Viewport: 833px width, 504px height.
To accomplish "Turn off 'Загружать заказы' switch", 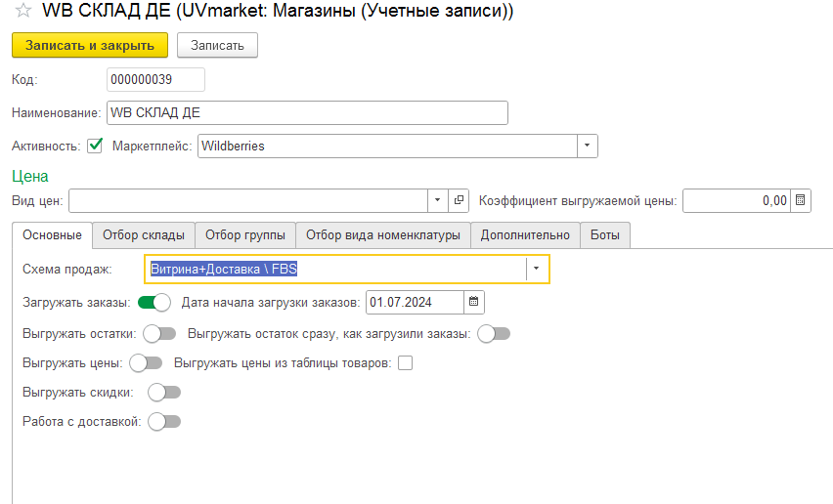I will click(x=154, y=303).
